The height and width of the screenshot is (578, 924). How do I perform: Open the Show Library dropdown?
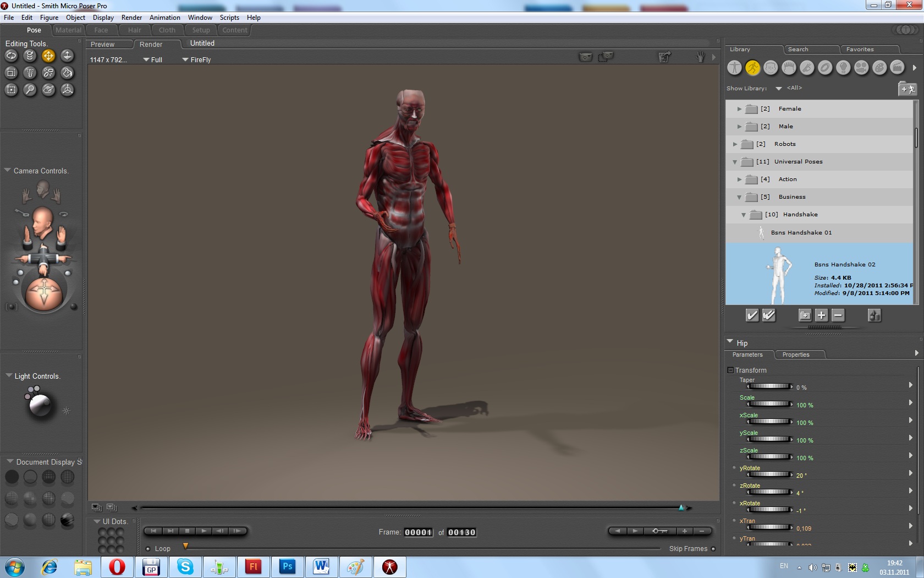[778, 89]
